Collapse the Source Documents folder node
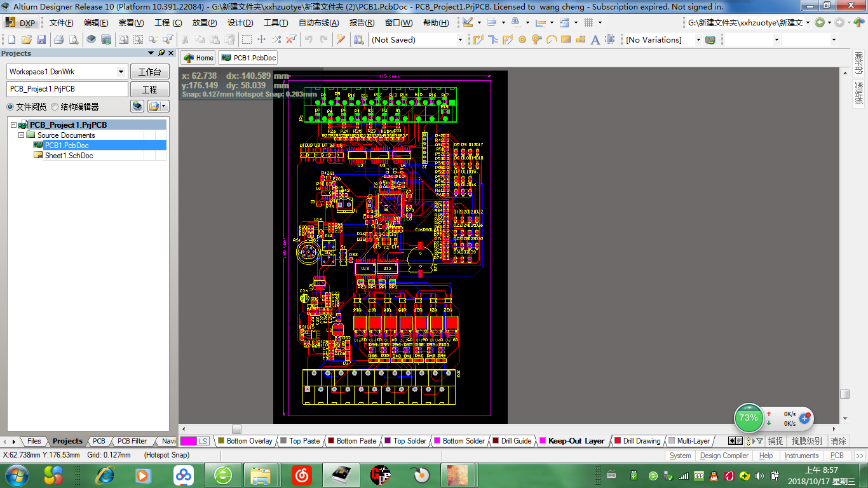868x488 pixels. [22, 135]
